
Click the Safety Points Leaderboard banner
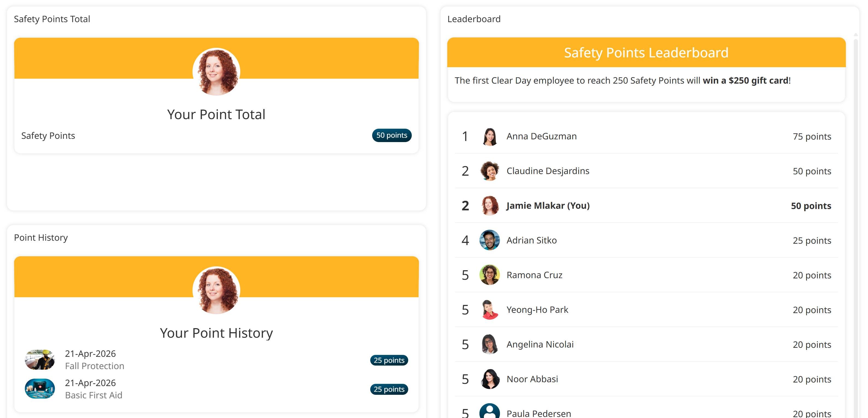(x=646, y=52)
